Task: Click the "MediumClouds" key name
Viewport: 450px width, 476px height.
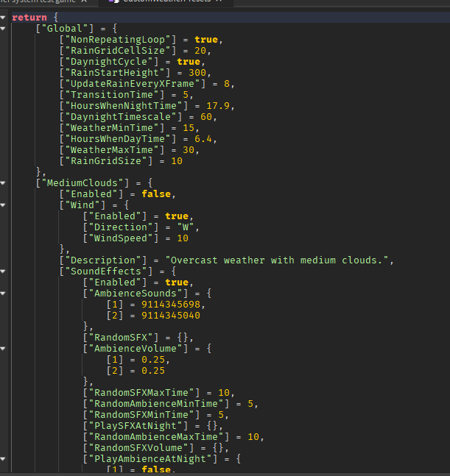Action: (82, 183)
